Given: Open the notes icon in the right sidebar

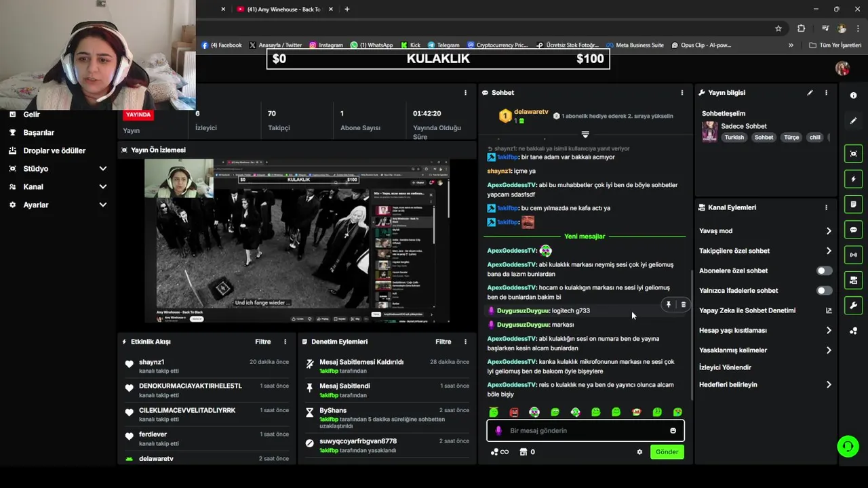Looking at the screenshot, I should [853, 204].
